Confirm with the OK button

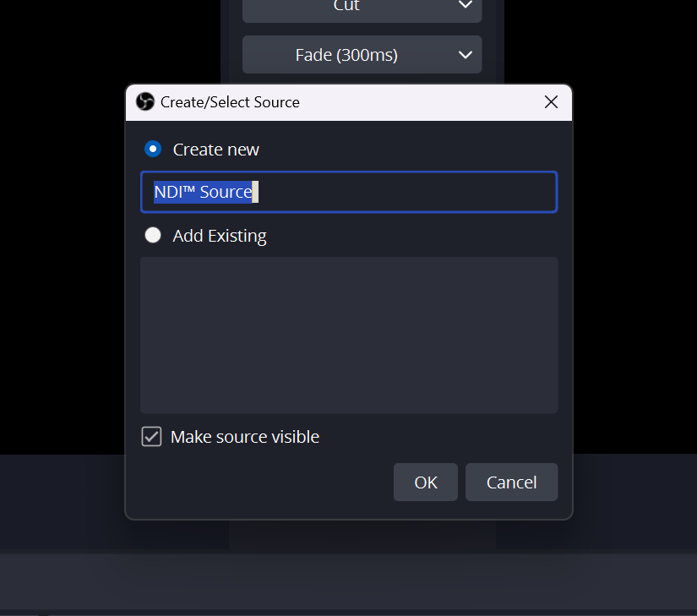coord(426,482)
